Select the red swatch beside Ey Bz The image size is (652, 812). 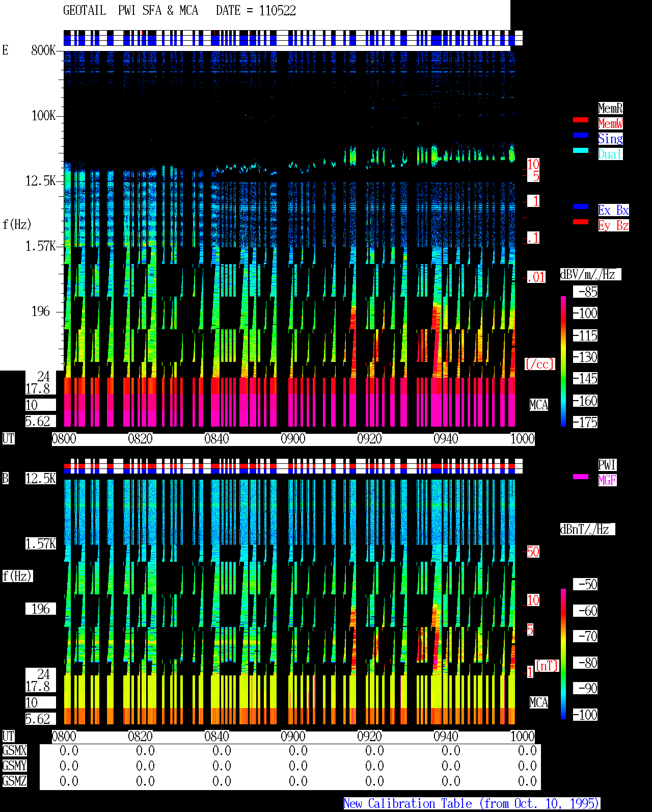click(581, 222)
